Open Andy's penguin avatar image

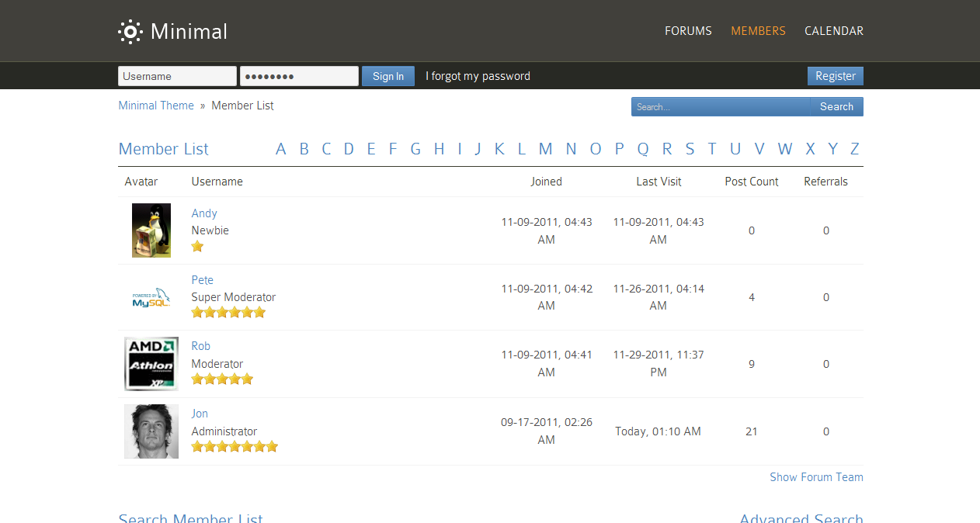[151, 230]
